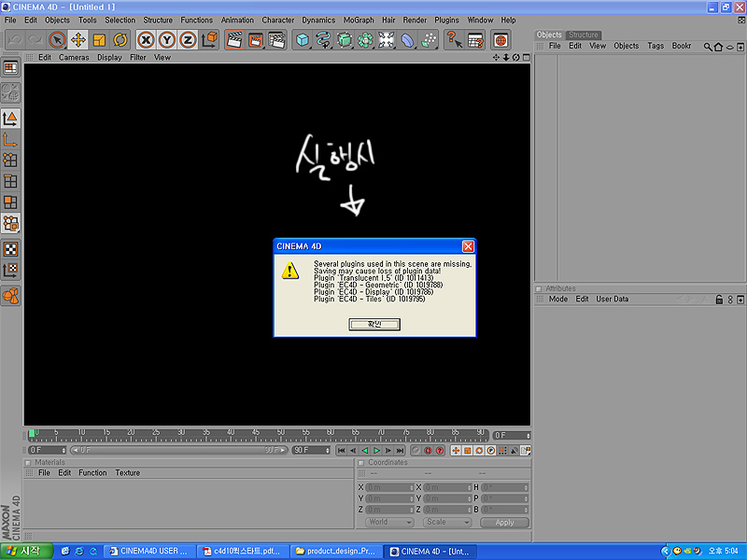Click the globe web icon in toolbar
747x560 pixels.
pyautogui.click(x=500, y=40)
